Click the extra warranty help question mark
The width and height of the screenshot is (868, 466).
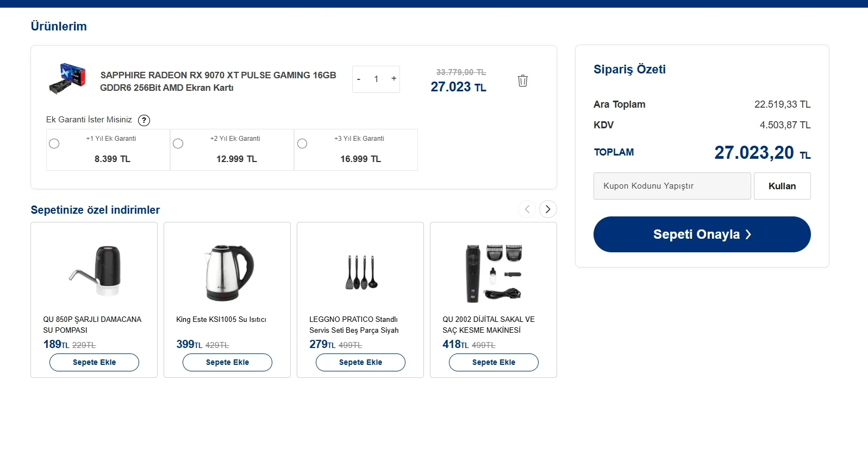click(144, 120)
